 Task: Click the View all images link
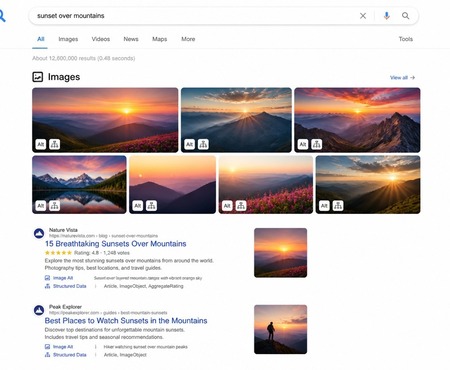[x=402, y=78]
